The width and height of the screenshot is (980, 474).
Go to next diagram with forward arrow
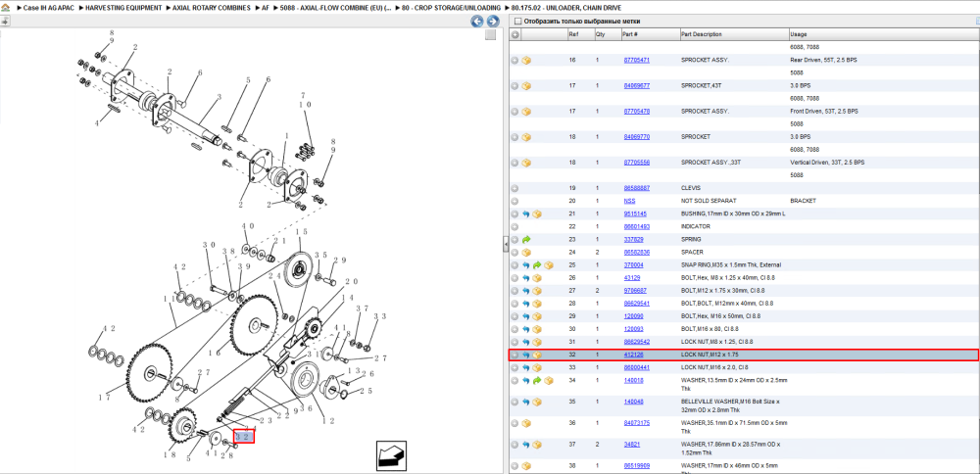click(x=491, y=22)
